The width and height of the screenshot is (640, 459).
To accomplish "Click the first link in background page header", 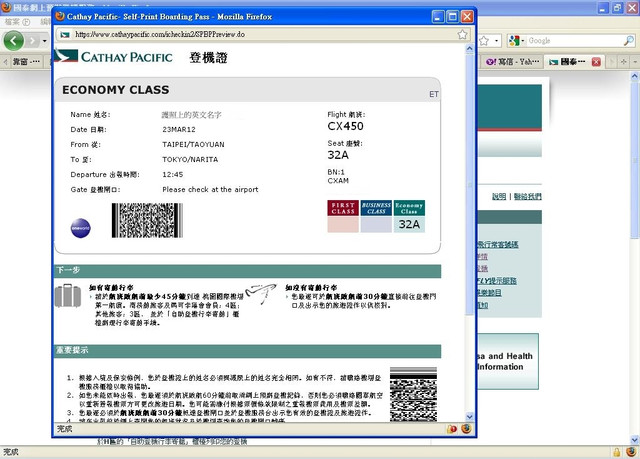I will (x=499, y=197).
